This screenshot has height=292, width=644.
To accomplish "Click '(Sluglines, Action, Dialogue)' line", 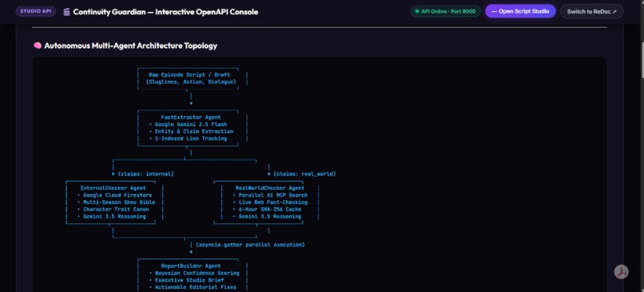I will 191,82.
